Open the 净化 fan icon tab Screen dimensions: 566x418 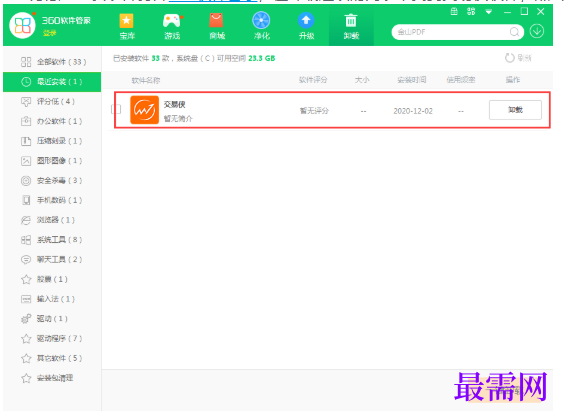(261, 26)
